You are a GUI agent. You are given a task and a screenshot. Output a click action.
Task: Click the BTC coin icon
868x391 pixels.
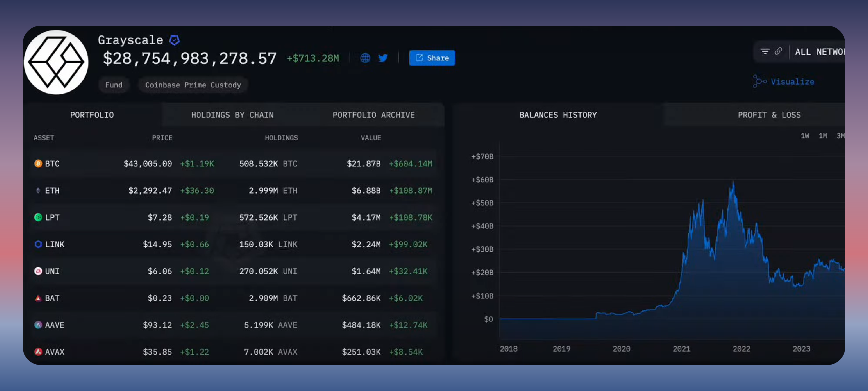[38, 164]
